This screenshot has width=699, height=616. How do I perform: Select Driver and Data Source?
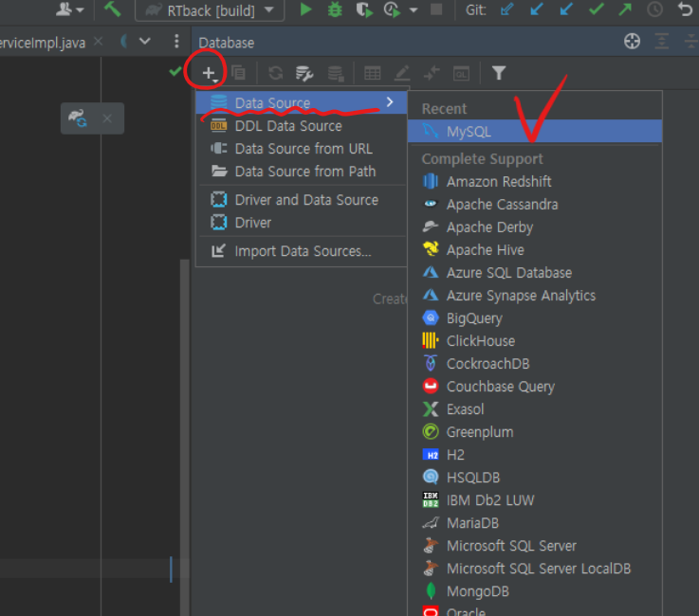[301, 200]
